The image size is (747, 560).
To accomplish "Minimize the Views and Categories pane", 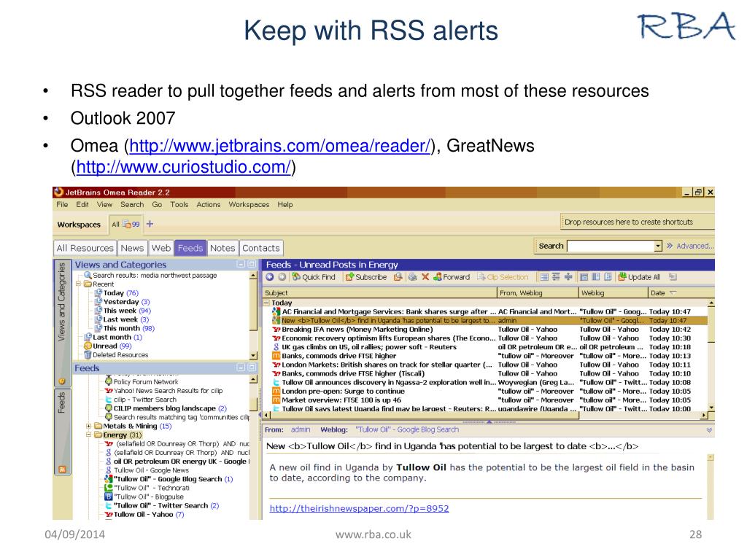I will point(241,264).
